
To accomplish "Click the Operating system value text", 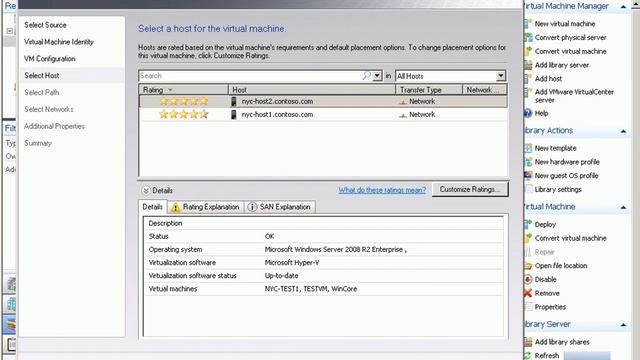I will pyautogui.click(x=335, y=250).
